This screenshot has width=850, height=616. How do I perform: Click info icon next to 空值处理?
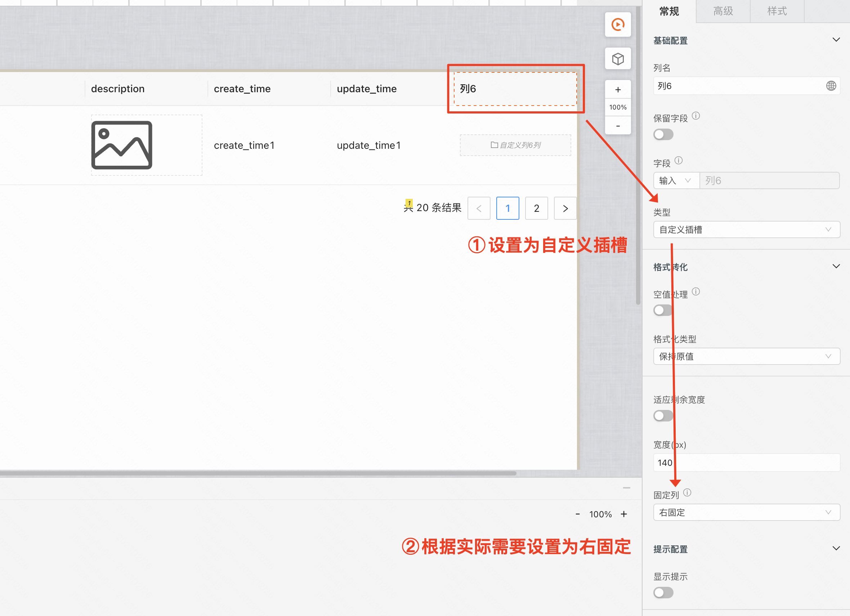click(695, 291)
